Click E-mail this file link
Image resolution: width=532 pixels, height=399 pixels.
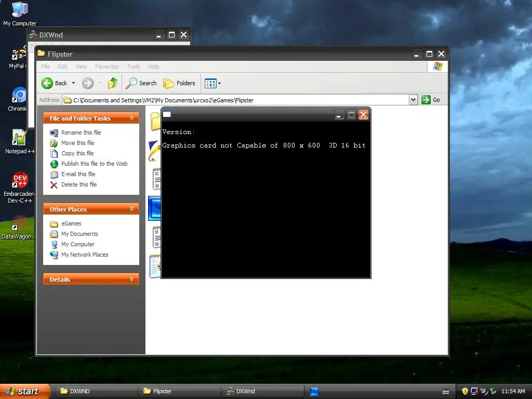(78, 174)
